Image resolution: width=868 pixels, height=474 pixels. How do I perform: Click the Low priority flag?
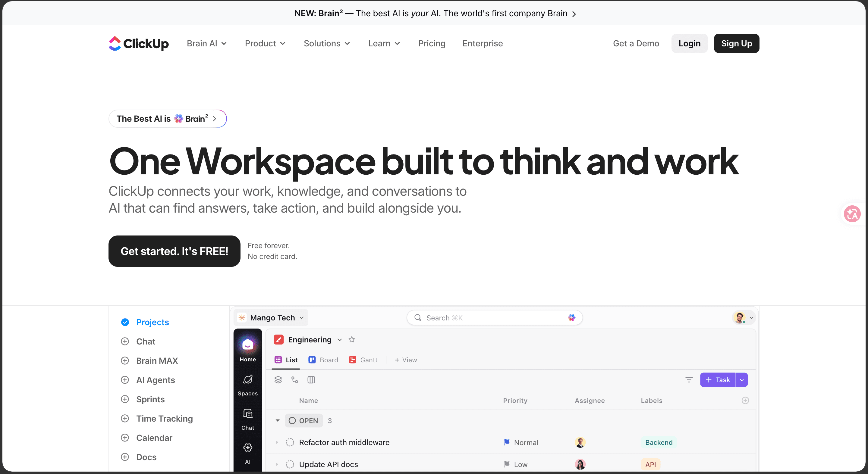pyautogui.click(x=506, y=464)
